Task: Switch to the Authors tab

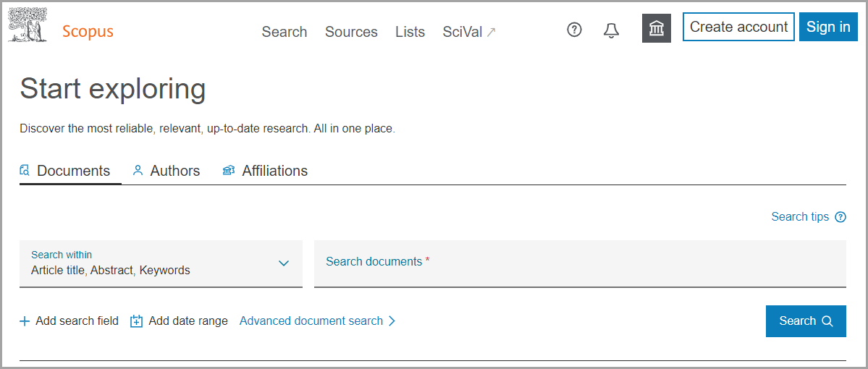Action: point(167,171)
